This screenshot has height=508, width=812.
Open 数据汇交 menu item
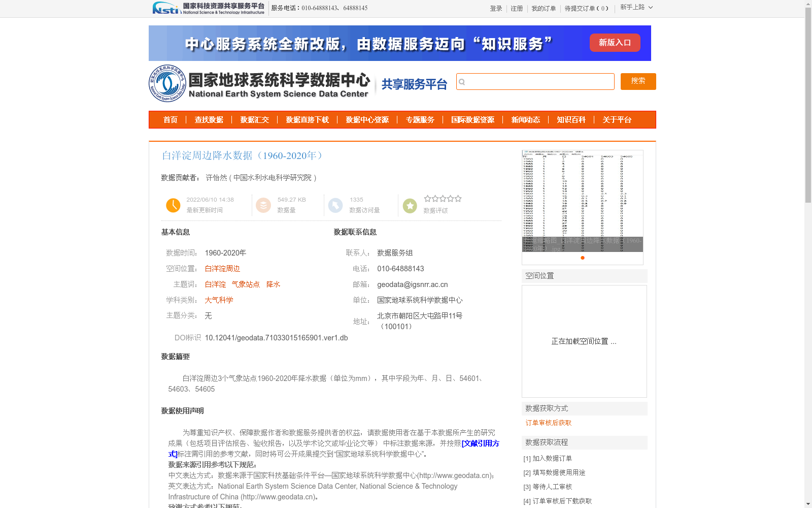click(x=255, y=120)
